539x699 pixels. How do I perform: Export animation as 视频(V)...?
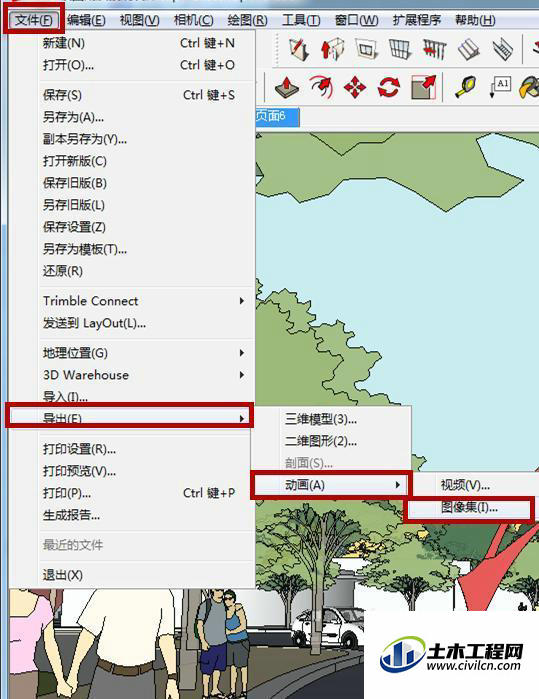point(475,485)
